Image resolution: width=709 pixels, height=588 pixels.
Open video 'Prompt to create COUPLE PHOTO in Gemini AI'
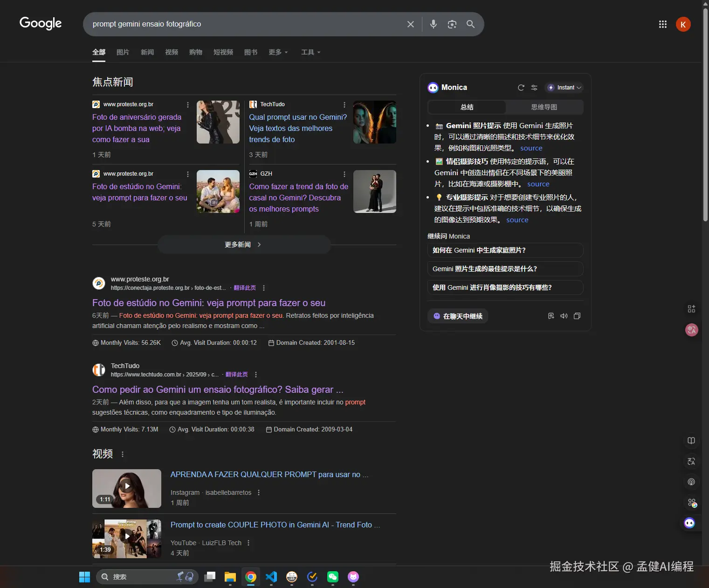tap(275, 525)
